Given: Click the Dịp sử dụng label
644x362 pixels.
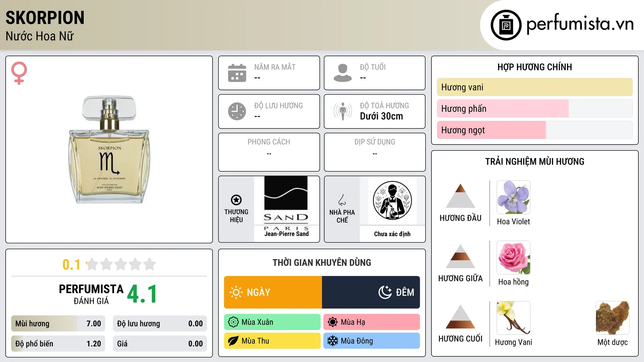Looking at the screenshot, I should coord(375,142).
